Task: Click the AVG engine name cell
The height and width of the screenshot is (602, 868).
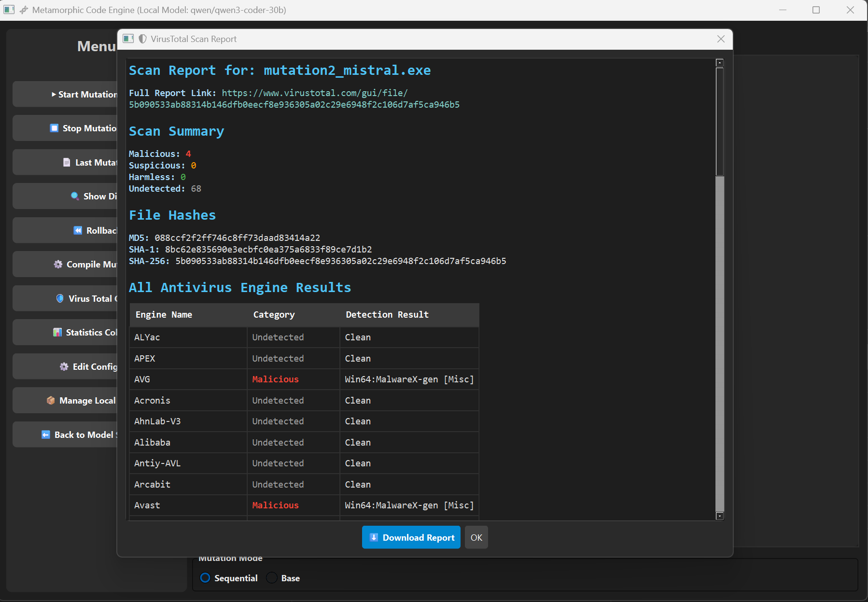Action: click(x=188, y=379)
